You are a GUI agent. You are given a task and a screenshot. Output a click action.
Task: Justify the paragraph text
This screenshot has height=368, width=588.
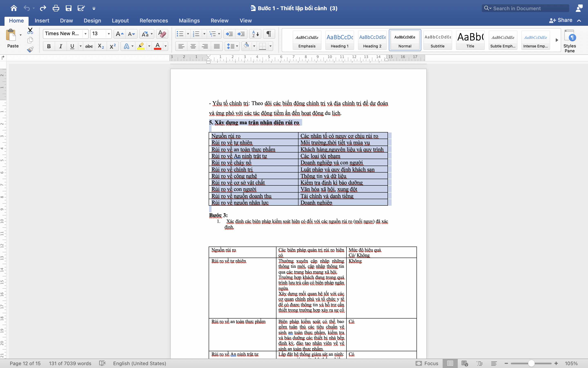[x=217, y=46]
